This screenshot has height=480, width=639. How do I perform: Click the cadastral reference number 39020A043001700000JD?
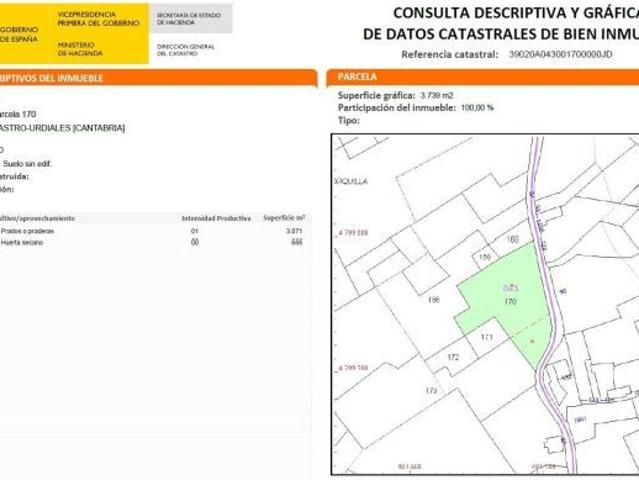(562, 54)
